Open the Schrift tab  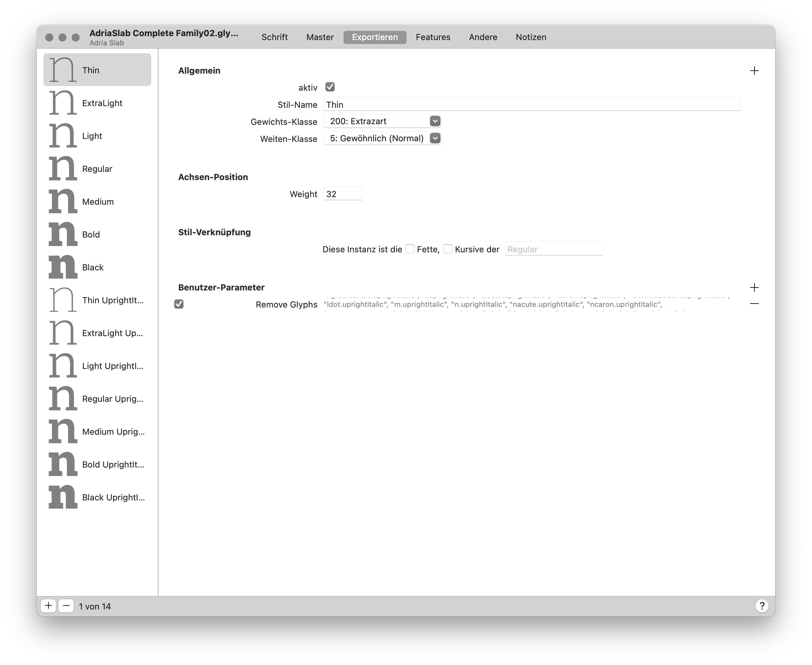275,37
